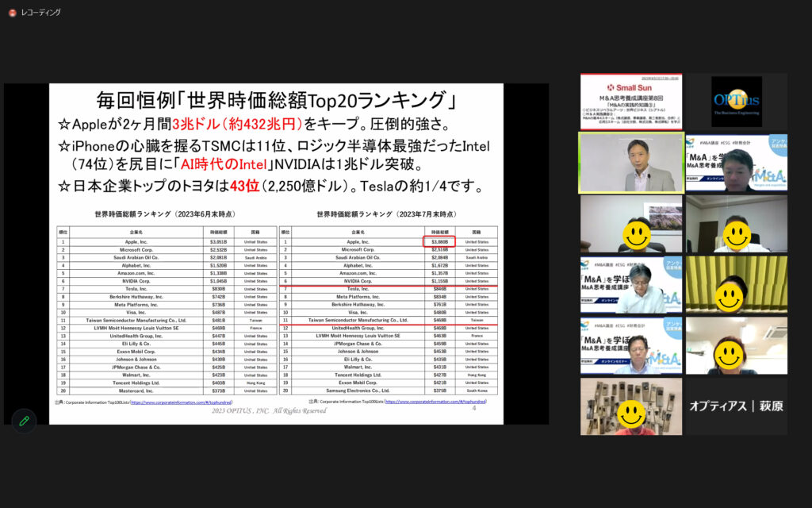Open the source link under the June table
The height and width of the screenshot is (508, 812).
pyautogui.click(x=181, y=402)
